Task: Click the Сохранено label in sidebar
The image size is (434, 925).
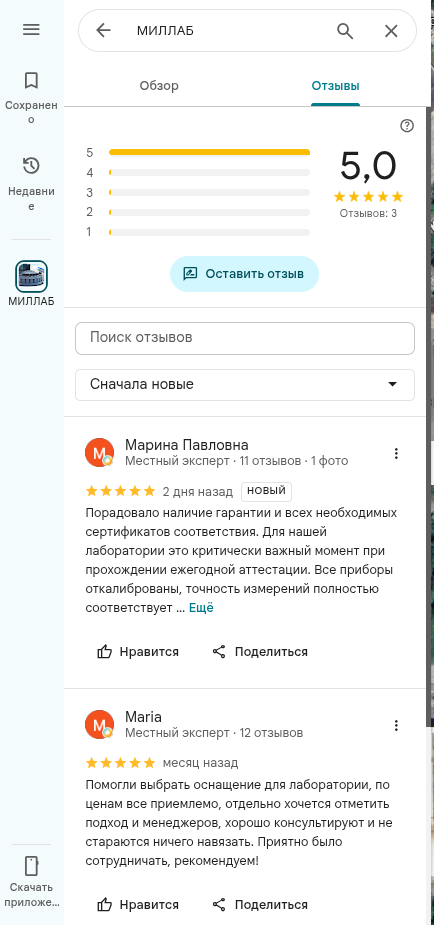Action: click(31, 112)
